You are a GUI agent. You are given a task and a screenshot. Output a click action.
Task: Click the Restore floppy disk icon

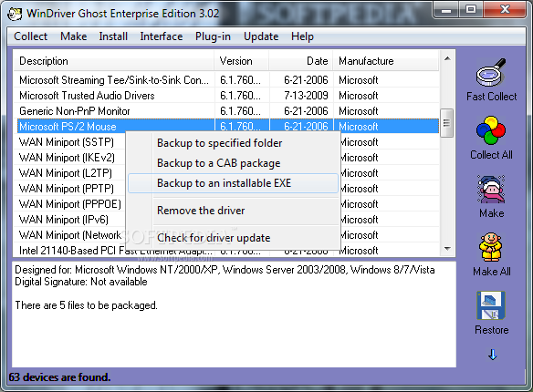point(491,305)
